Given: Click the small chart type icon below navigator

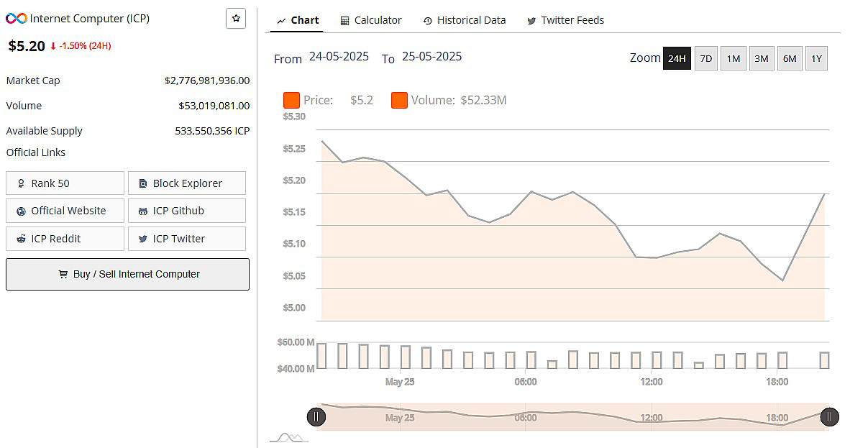Looking at the screenshot, I should pyautogui.click(x=289, y=437).
